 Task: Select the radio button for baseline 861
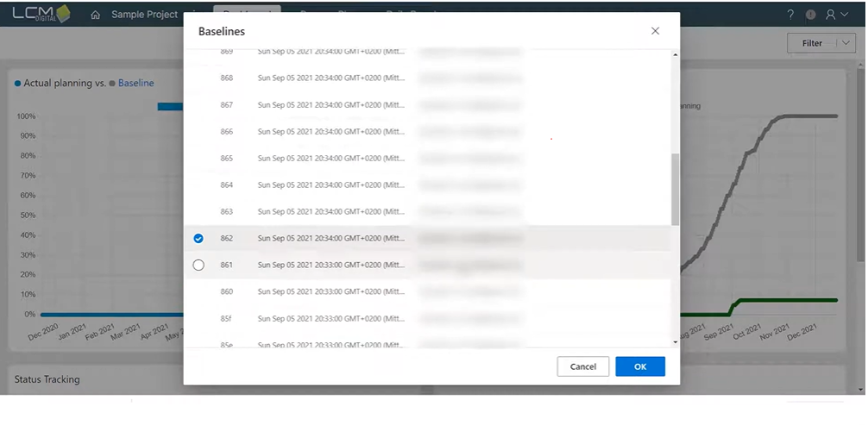pos(198,266)
